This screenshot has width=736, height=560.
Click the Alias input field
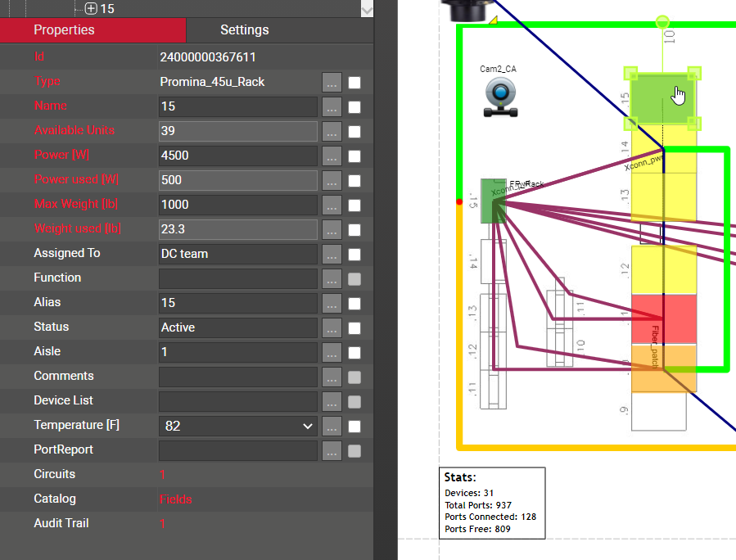click(237, 303)
